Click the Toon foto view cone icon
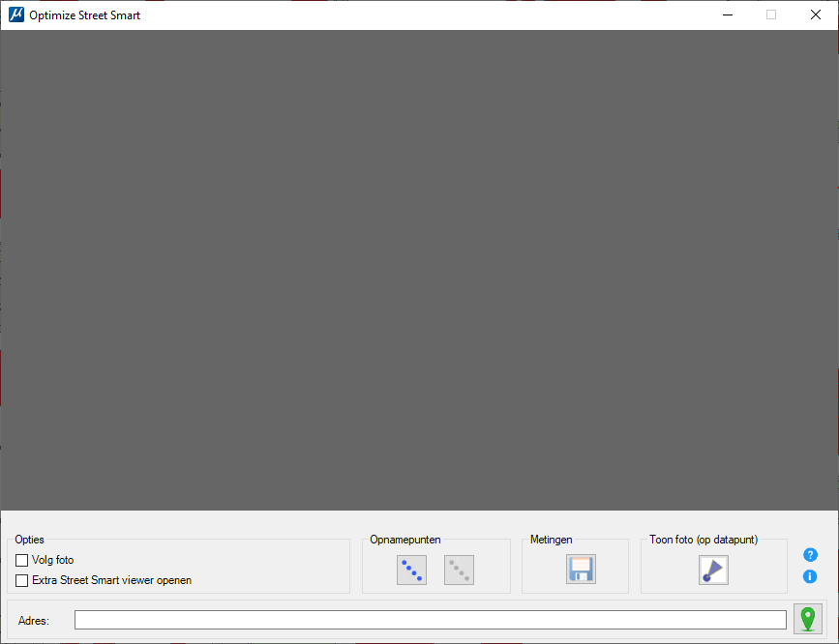The image size is (839, 644). coord(713,570)
